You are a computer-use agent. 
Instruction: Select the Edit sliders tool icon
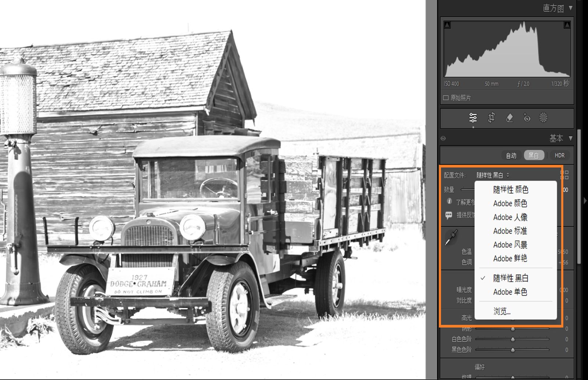click(473, 118)
